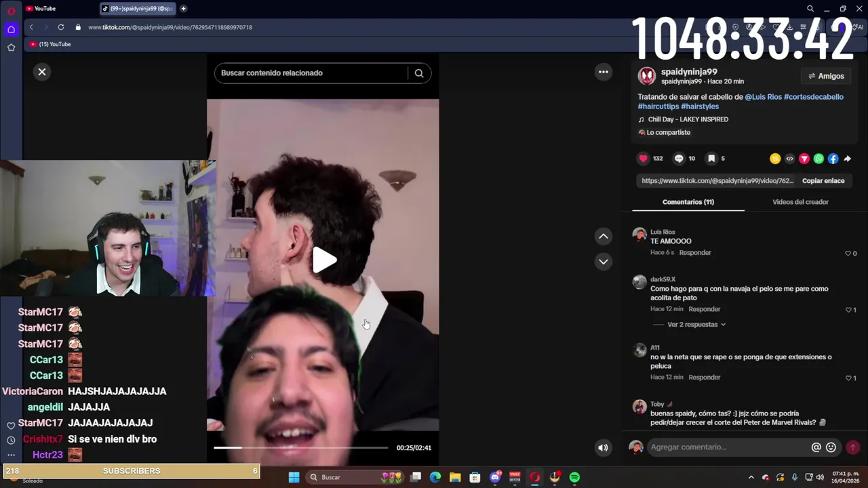This screenshot has width=868, height=488.
Task: Switch to Videos del creador tab
Action: [800, 202]
